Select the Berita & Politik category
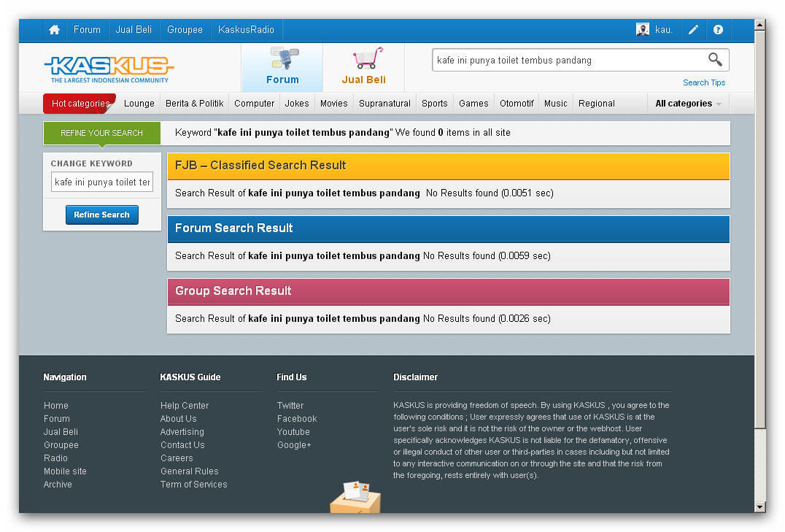Viewport: 785px width, 532px height. tap(194, 104)
